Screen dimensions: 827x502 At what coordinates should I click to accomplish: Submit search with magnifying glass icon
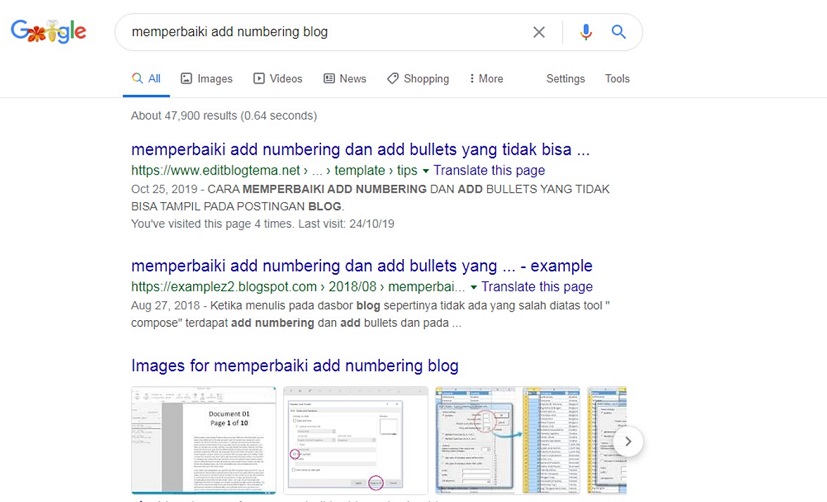[x=619, y=32]
